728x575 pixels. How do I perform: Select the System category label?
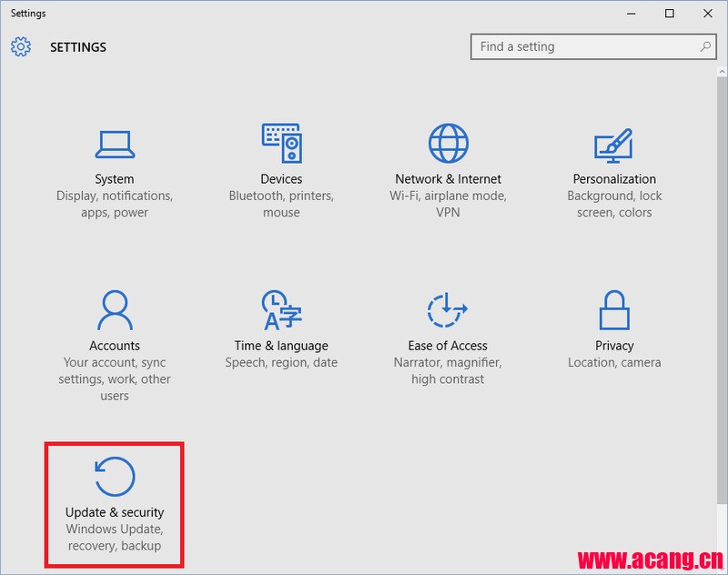click(115, 179)
